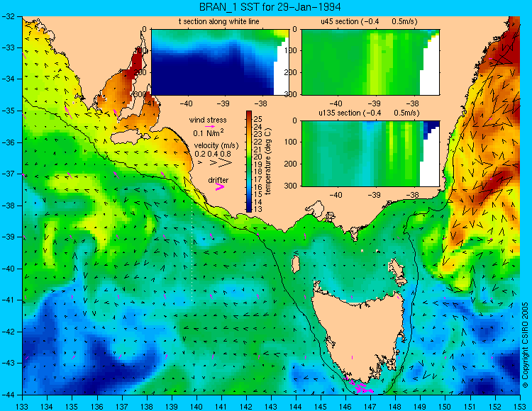Click the largest velocity legend arrowhead
Viewport: 532px width, 411px height.
226,163
